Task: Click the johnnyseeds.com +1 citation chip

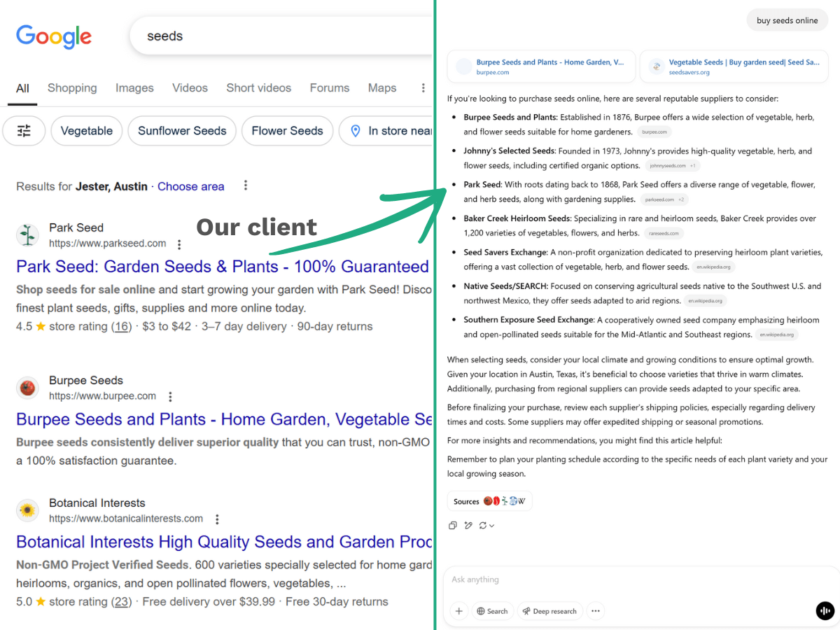Action: coord(673,166)
